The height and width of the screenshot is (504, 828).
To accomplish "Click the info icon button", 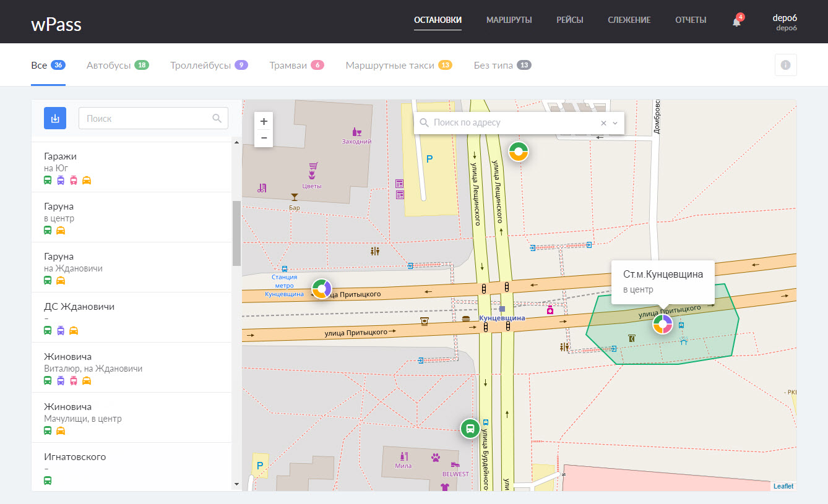I will tap(785, 65).
